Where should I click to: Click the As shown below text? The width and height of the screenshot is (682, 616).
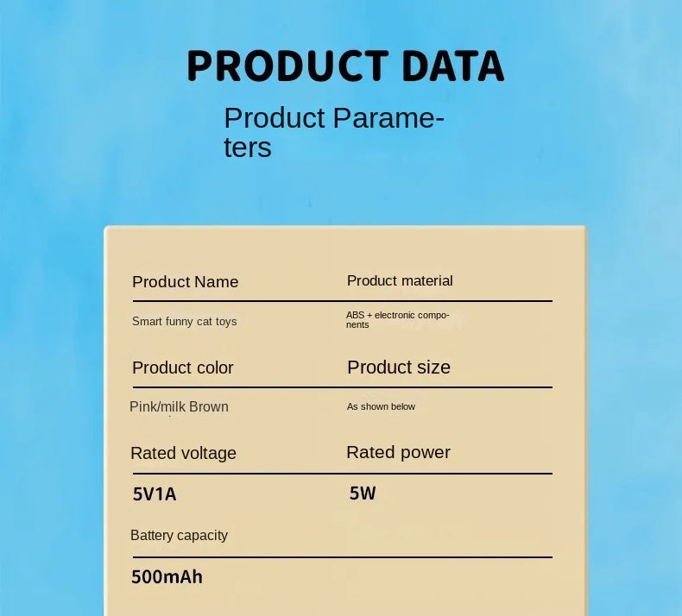coord(381,406)
